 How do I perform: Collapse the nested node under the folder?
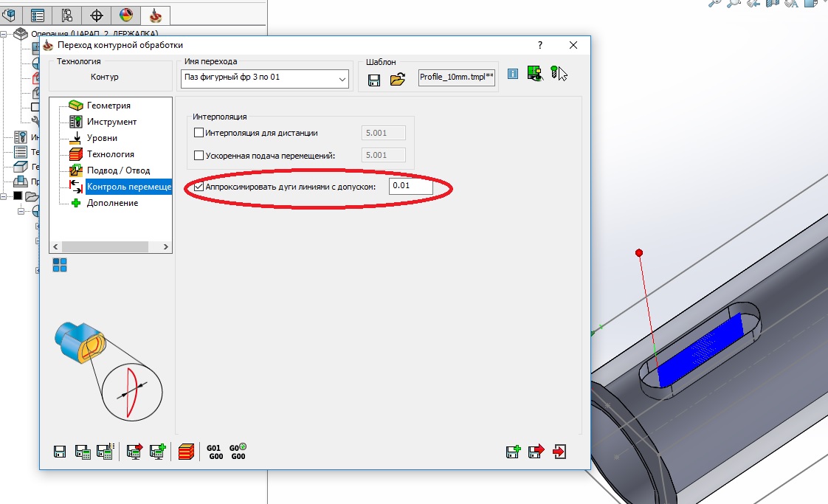click(x=21, y=211)
